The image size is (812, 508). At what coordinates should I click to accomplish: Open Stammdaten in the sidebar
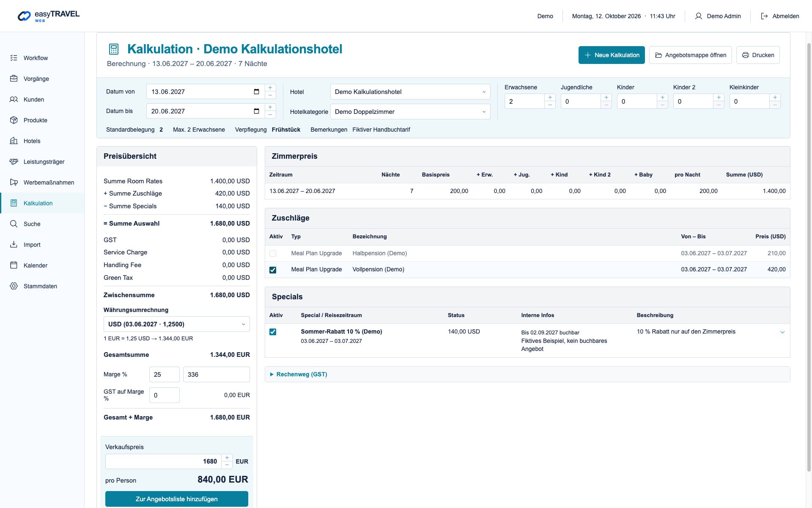[42, 286]
